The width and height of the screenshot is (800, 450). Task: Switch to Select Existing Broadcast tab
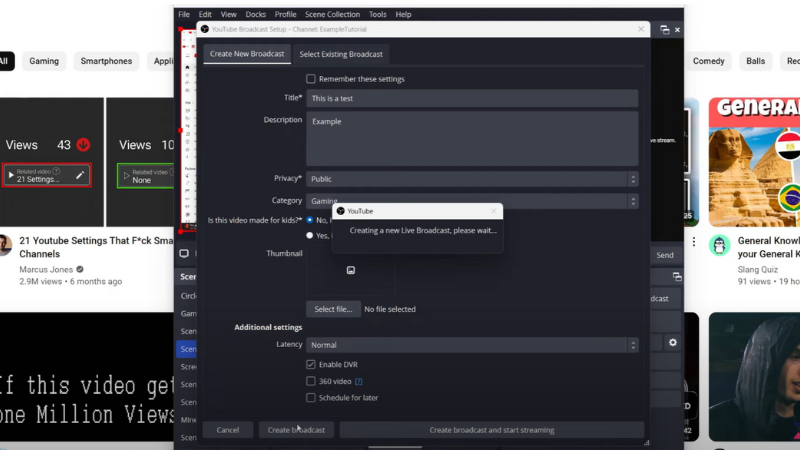click(x=341, y=54)
